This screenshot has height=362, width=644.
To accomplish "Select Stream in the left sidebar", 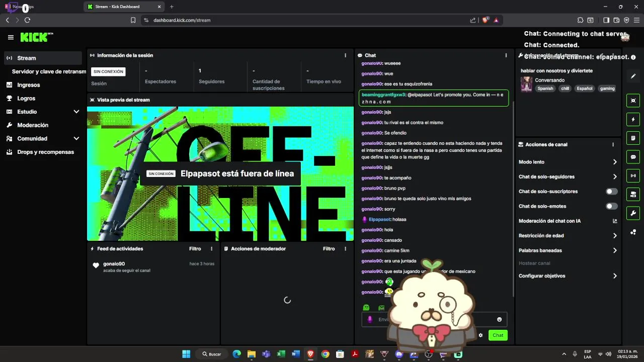I will [x=43, y=58].
